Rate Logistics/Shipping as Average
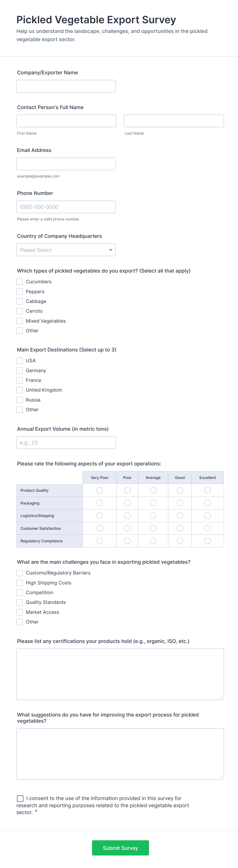 click(x=153, y=515)
